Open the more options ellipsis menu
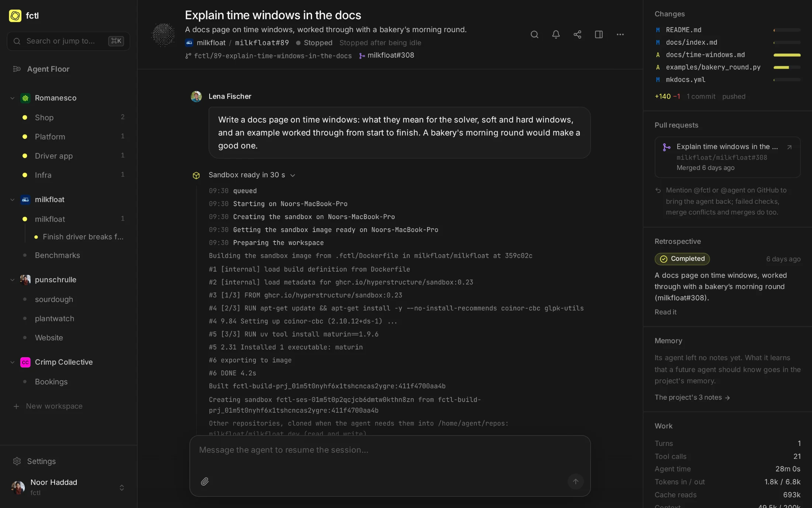 [620, 34]
